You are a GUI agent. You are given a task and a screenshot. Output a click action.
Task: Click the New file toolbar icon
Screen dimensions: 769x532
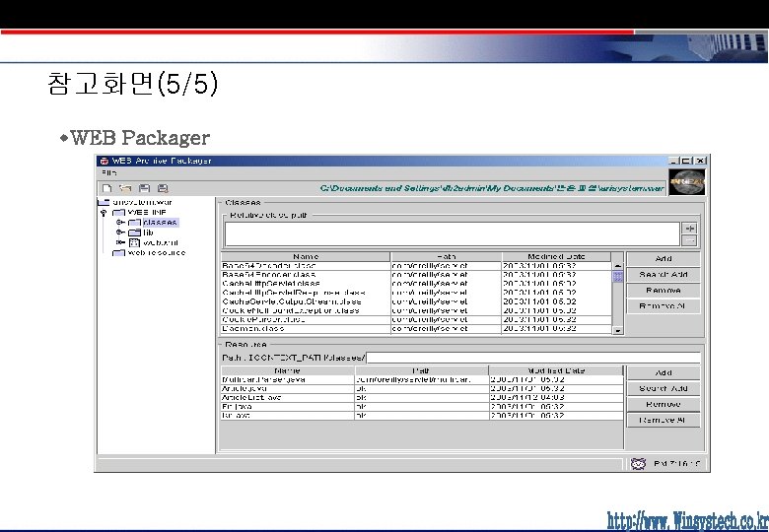(x=106, y=188)
